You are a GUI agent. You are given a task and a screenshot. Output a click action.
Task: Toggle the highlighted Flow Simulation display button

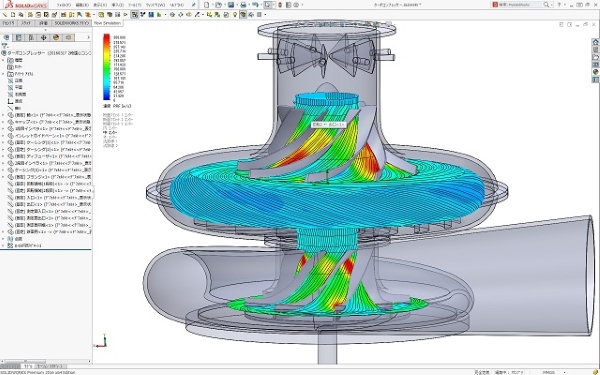[x=243, y=15]
